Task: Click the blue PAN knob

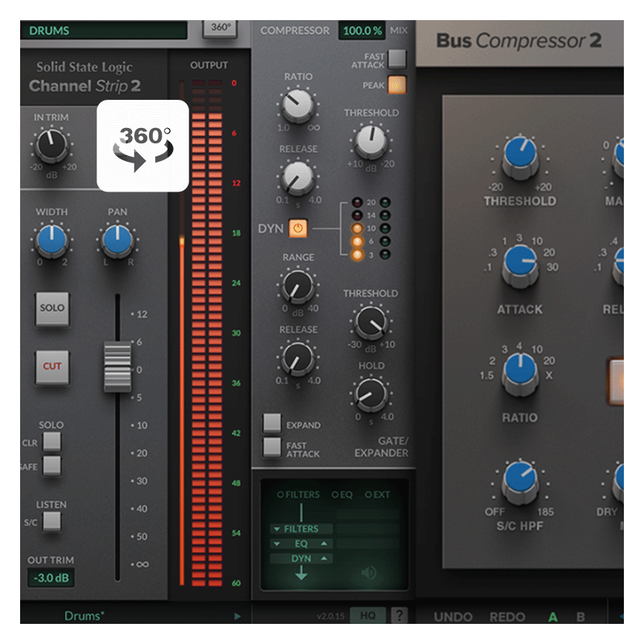Action: 118,241
